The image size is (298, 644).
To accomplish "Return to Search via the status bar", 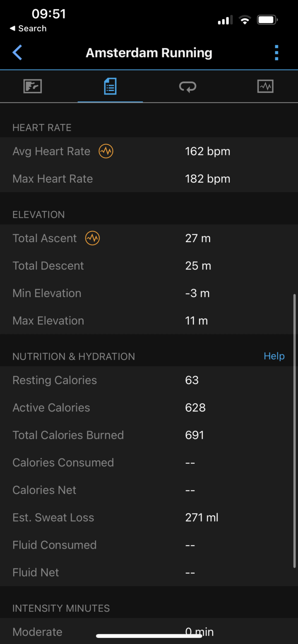I will 28,29.
